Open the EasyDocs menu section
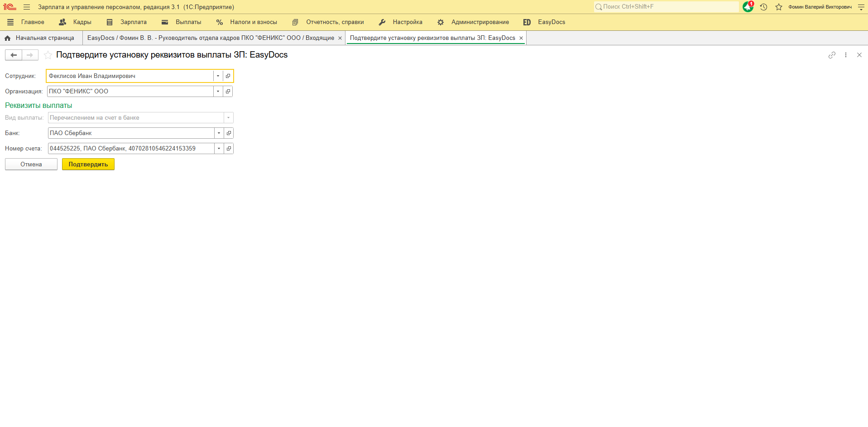Screen dimensions: 868x427 coord(551,22)
